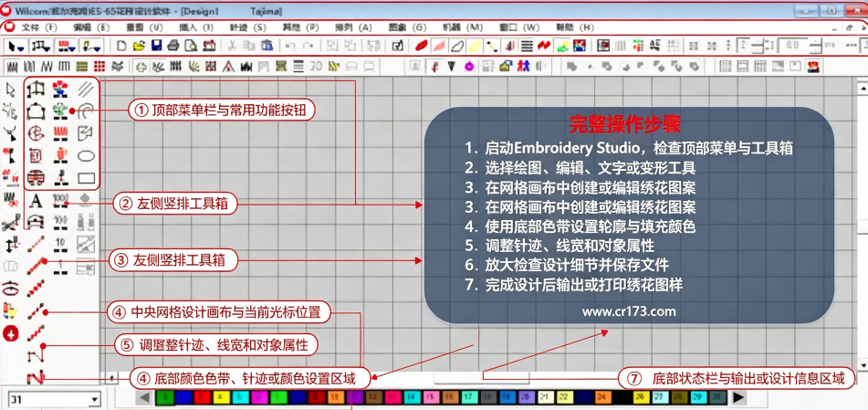The width and height of the screenshot is (868, 410).
Task: Select yellow color swatch number 4
Action: [222, 397]
